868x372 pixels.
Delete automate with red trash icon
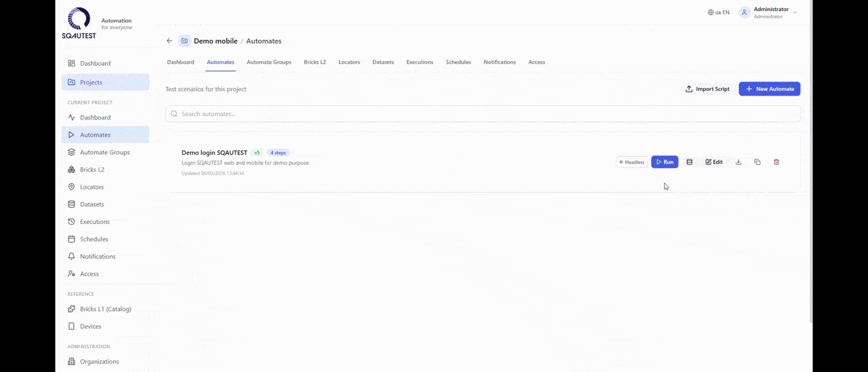776,162
